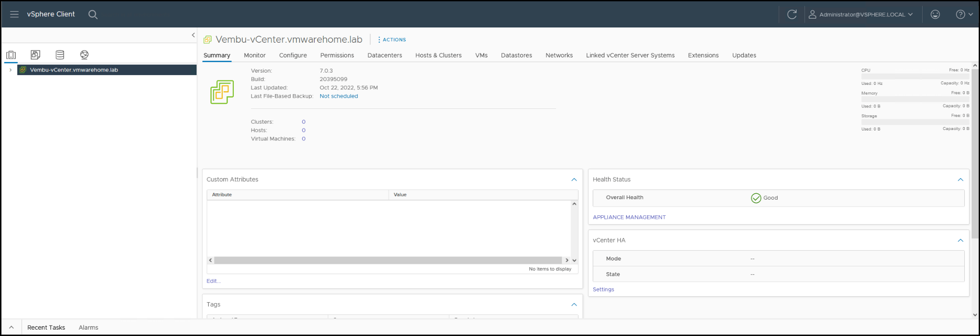Open the help question mark menu
980x336 pixels.
[964, 14]
